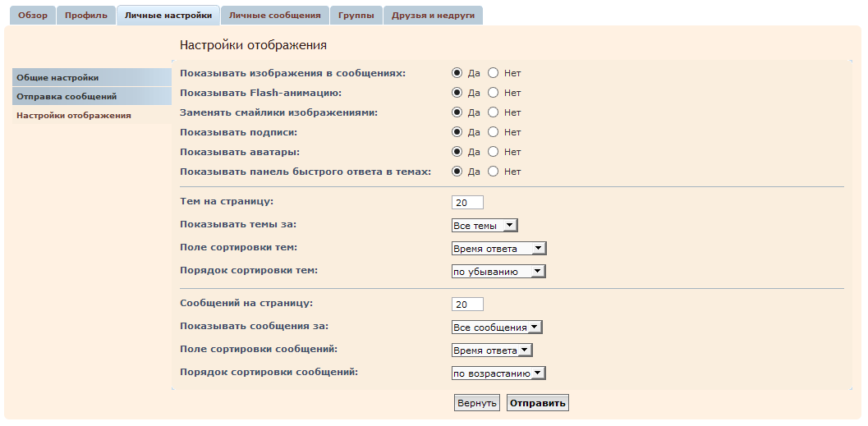The image size is (868, 426).
Task: Set 'Нет' for панель быстрого ответа
Action: (494, 172)
